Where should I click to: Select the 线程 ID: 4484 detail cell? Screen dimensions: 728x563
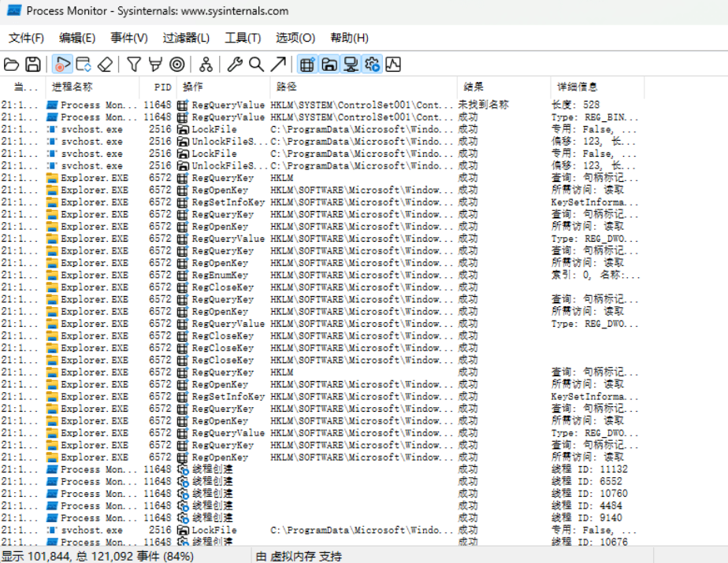pos(586,506)
